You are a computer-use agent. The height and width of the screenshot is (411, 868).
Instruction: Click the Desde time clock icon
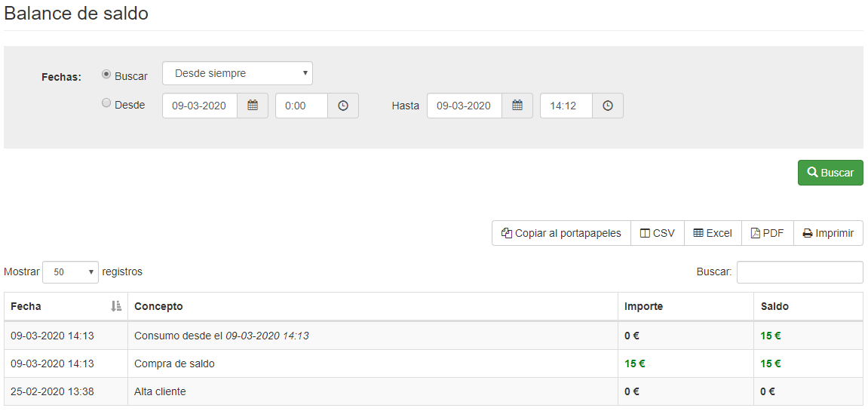(343, 106)
